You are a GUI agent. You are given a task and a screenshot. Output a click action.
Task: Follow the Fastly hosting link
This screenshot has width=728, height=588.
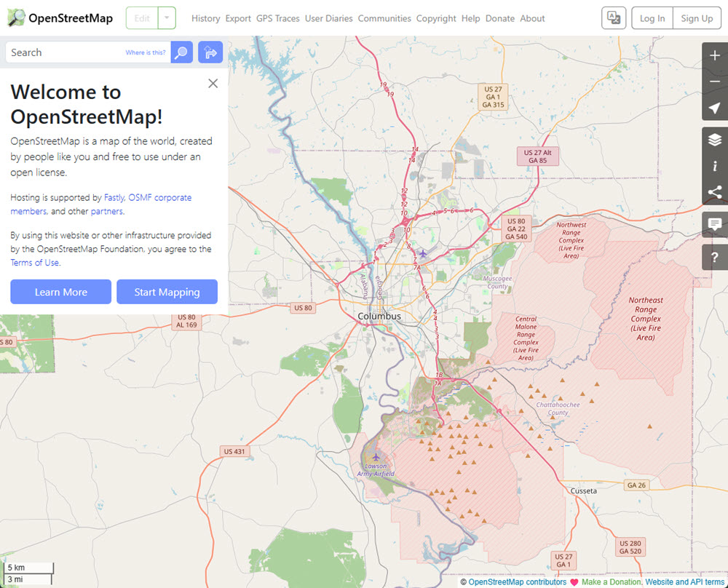tap(114, 197)
